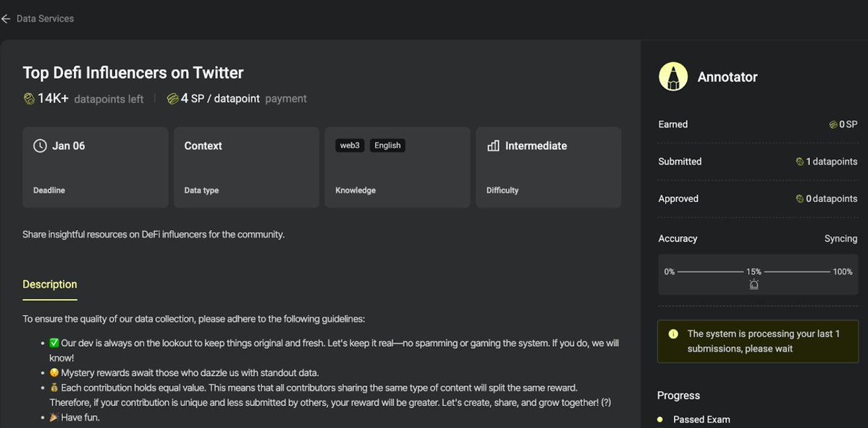Click the English knowledge tag
Image resolution: width=868 pixels, height=428 pixels.
387,146
